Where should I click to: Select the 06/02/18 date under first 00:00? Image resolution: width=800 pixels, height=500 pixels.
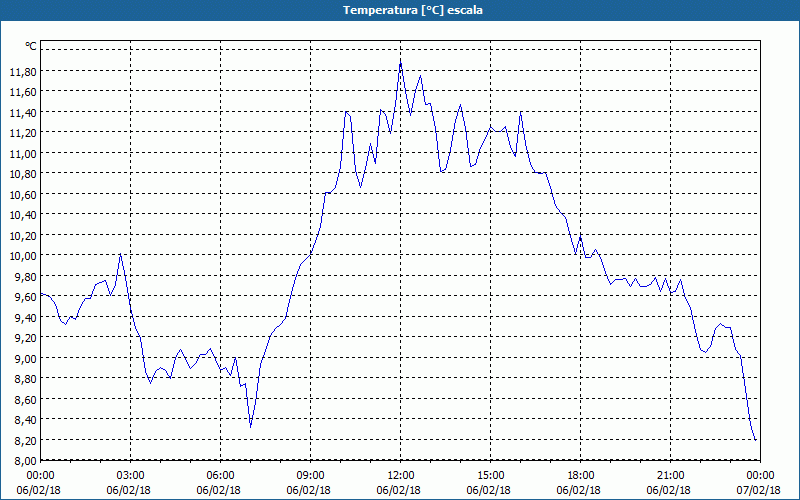(39, 490)
